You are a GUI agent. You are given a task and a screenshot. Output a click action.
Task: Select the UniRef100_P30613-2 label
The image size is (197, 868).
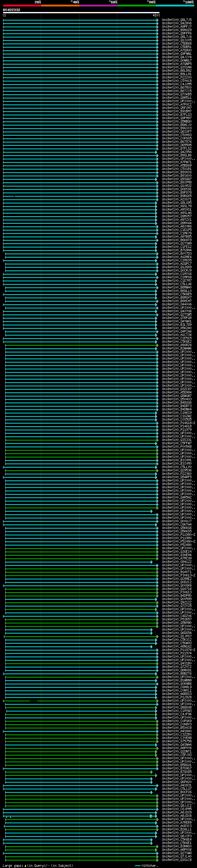point(179,575)
